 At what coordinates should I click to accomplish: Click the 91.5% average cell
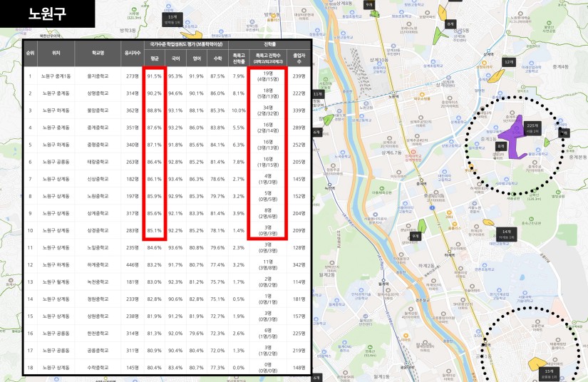[155, 76]
